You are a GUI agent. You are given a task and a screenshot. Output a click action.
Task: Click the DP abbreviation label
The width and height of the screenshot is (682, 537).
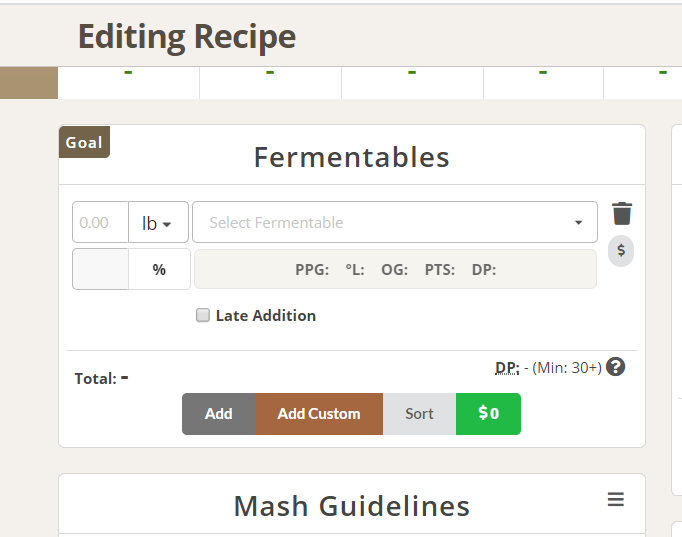pyautogui.click(x=507, y=368)
